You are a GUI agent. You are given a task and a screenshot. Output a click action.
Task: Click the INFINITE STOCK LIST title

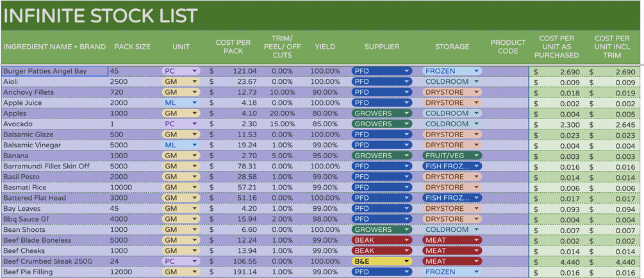click(x=100, y=15)
